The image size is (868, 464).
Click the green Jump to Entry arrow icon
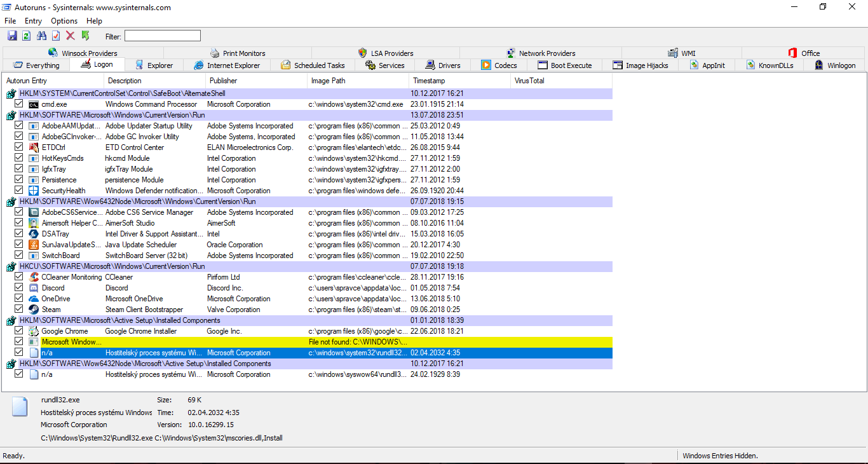pyautogui.click(x=86, y=36)
